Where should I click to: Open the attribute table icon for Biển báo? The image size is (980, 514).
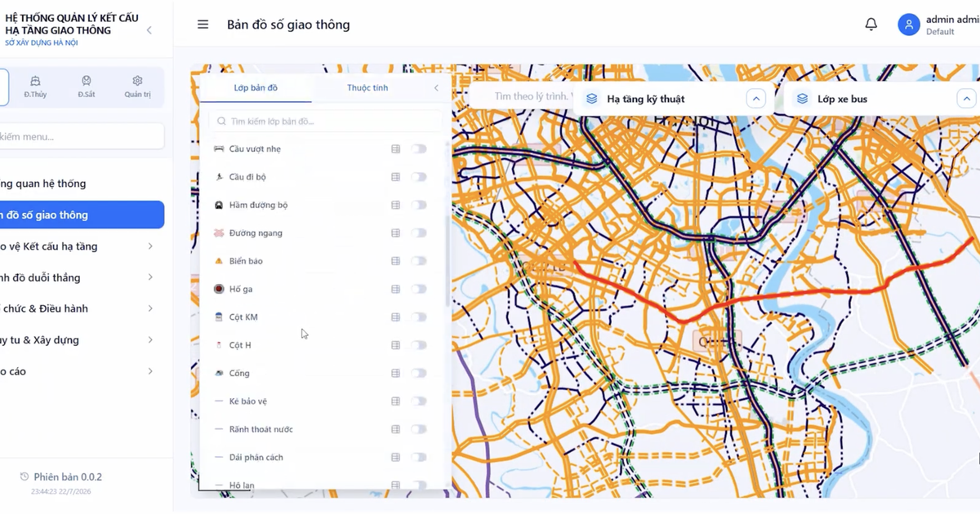395,261
